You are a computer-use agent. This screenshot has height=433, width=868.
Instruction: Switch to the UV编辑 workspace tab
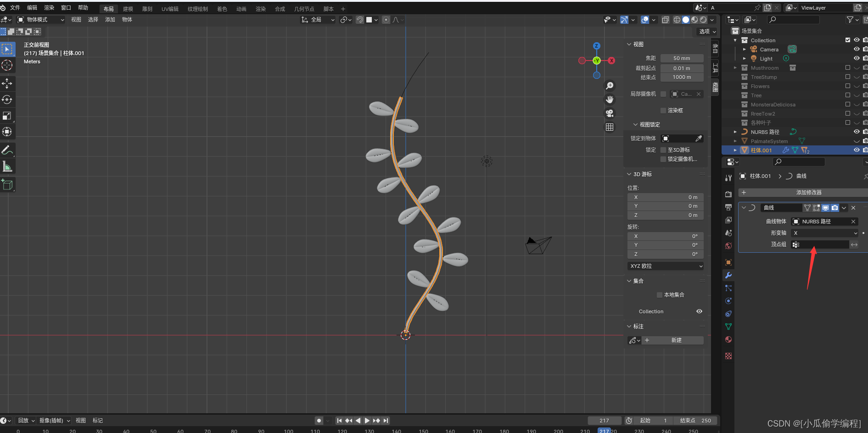(x=170, y=9)
